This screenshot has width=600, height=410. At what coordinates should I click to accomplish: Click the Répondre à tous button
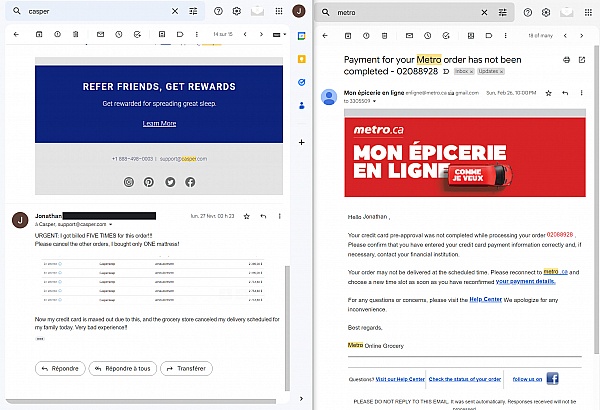125,368
